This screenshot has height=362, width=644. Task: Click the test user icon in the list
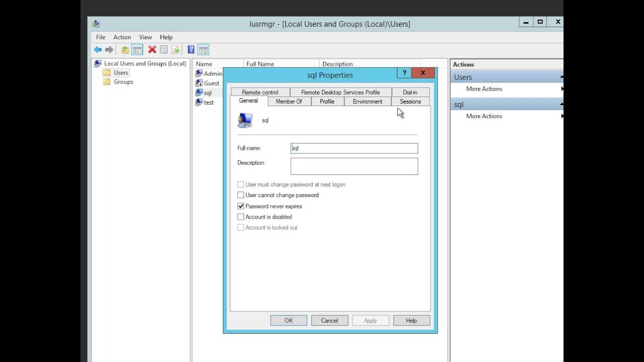point(199,102)
